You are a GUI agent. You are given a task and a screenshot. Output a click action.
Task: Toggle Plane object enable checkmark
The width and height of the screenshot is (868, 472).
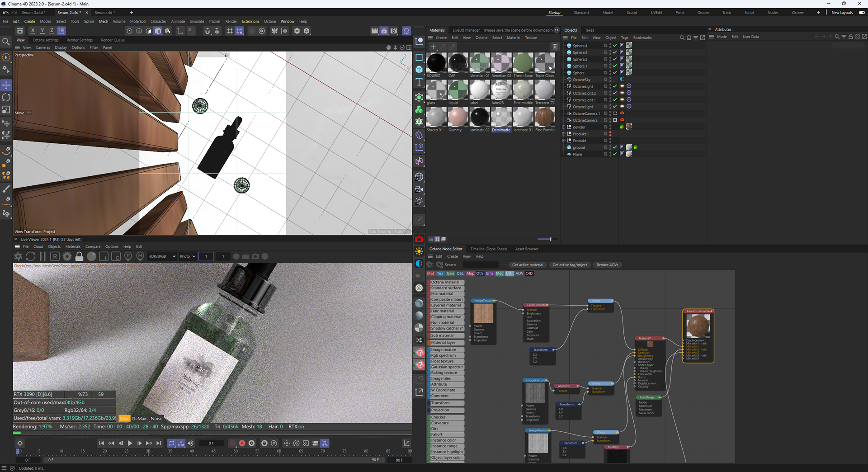615,154
